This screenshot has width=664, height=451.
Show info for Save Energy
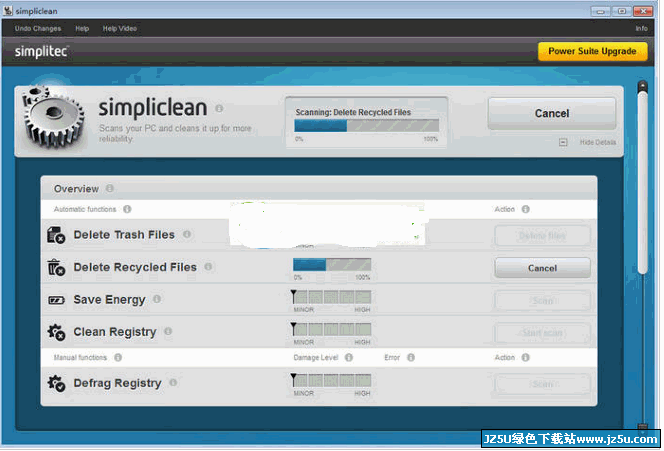(x=157, y=299)
